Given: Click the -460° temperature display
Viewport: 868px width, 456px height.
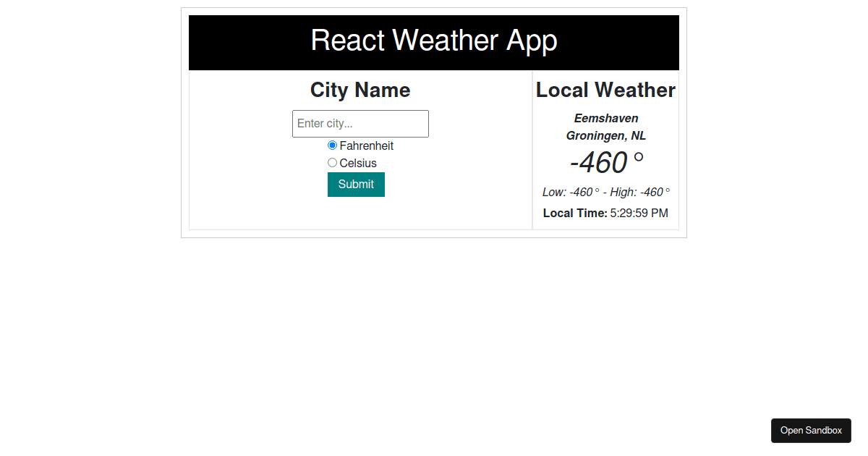Looking at the screenshot, I should (605, 162).
